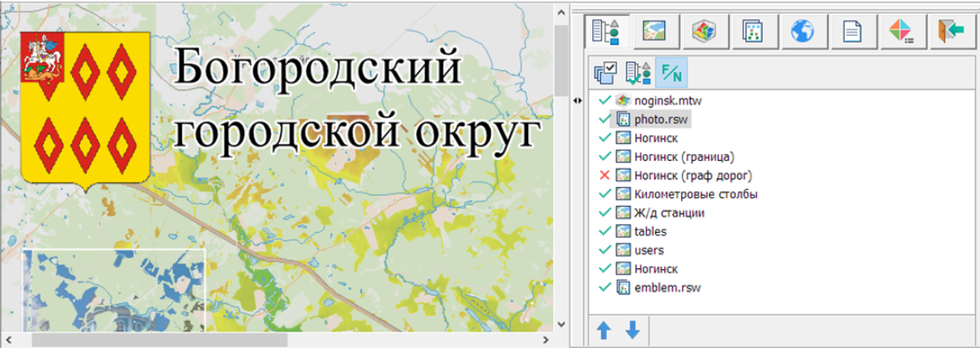
Task: Move selected layer up with blue arrow
Action: [x=603, y=329]
